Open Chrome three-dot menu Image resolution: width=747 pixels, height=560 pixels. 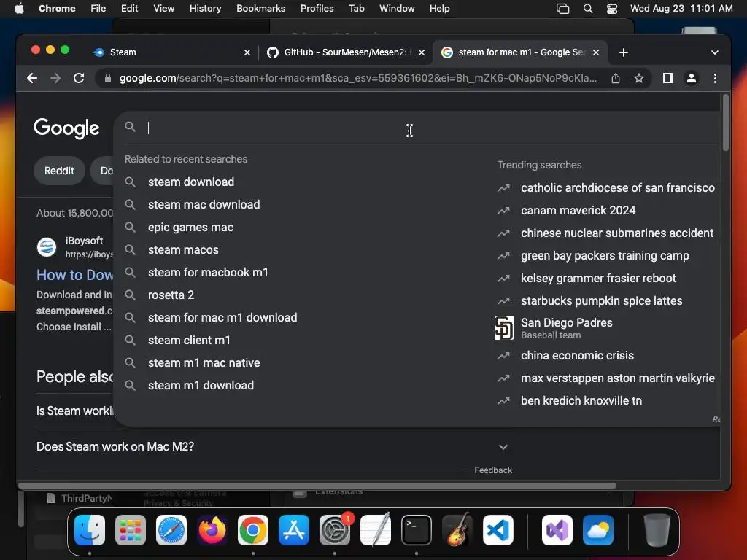tap(715, 78)
